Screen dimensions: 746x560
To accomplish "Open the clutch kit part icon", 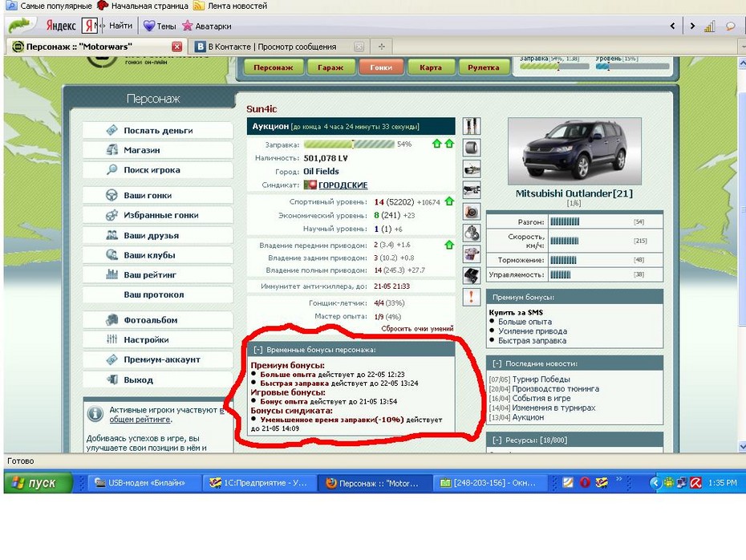I will (x=472, y=233).
